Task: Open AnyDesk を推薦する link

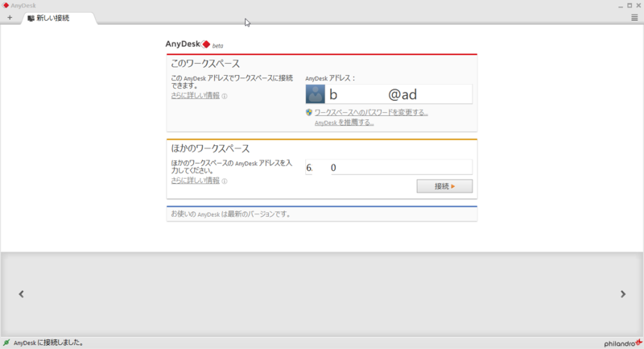Action: point(345,123)
